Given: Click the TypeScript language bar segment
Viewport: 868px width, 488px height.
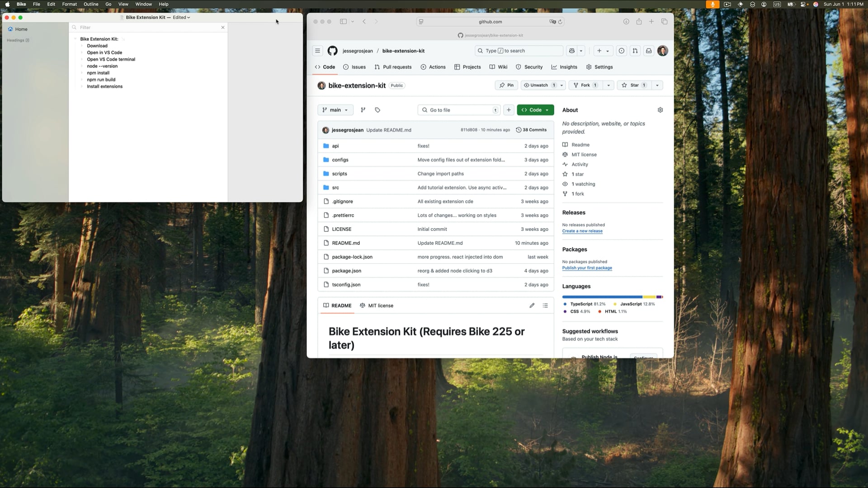Looking at the screenshot, I should 602,297.
